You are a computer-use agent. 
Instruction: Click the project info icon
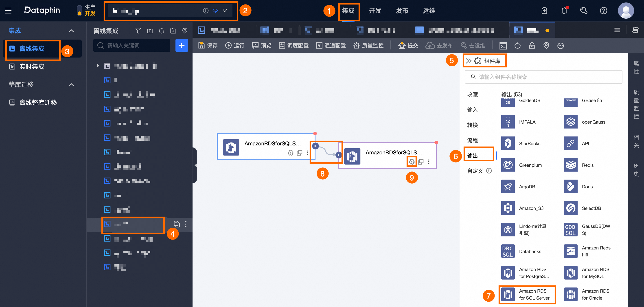206,11
